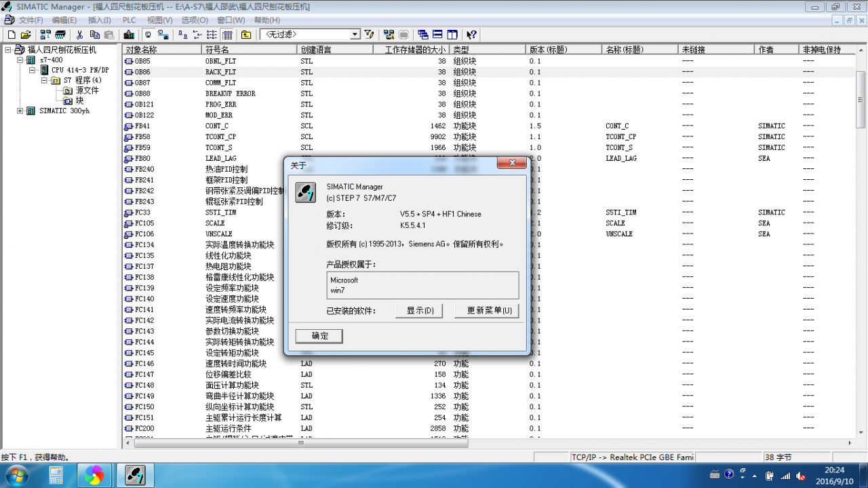This screenshot has height=488, width=868.
Task: Open the 选项(O) menu
Action: coord(195,20)
